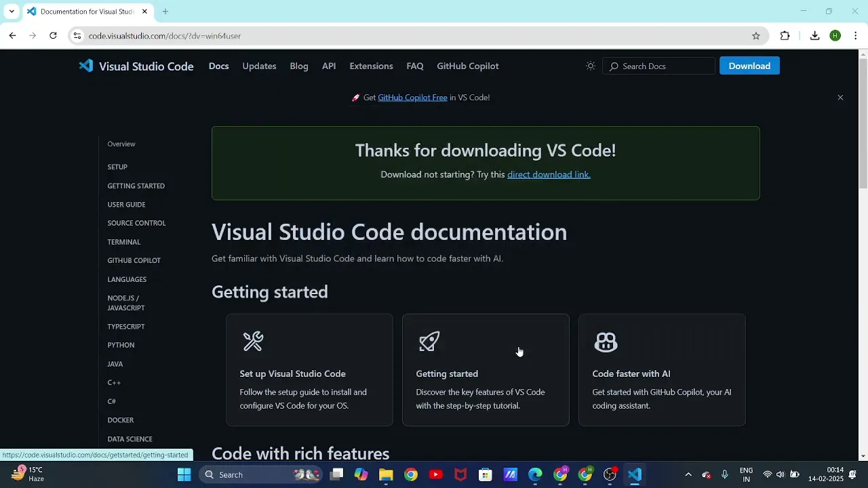Open the Extensions navigation item
868x488 pixels.
coord(371,66)
